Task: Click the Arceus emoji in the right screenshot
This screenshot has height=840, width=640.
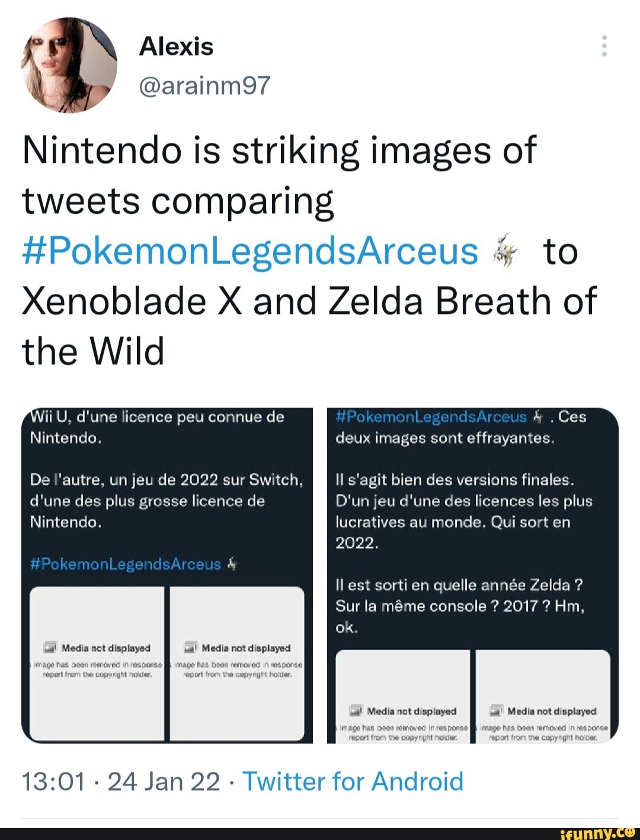Action: [x=538, y=417]
